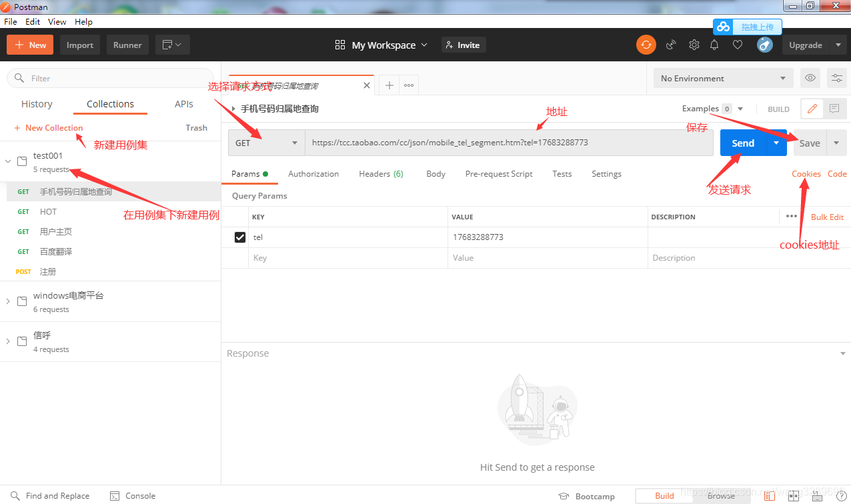The image size is (851, 504).
Task: Open the user avatar icon
Action: [765, 45]
